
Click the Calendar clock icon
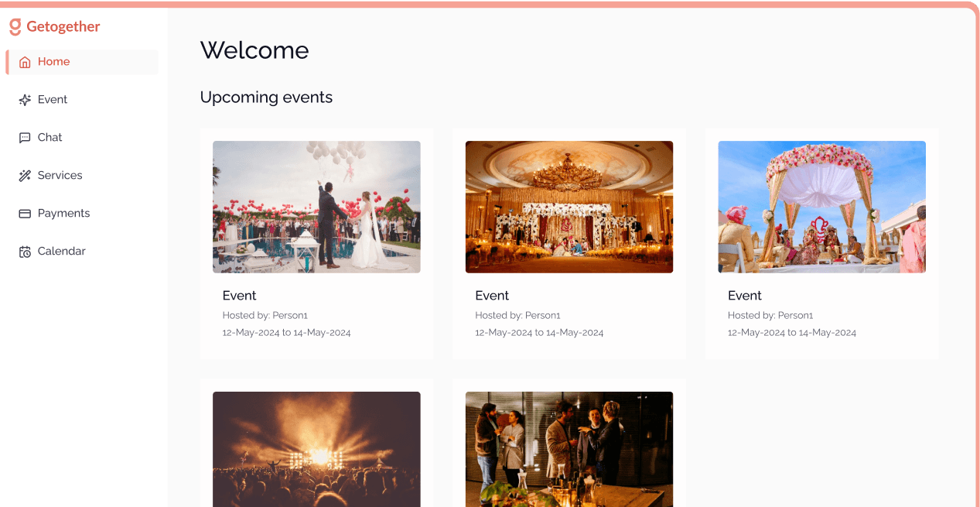tap(25, 252)
